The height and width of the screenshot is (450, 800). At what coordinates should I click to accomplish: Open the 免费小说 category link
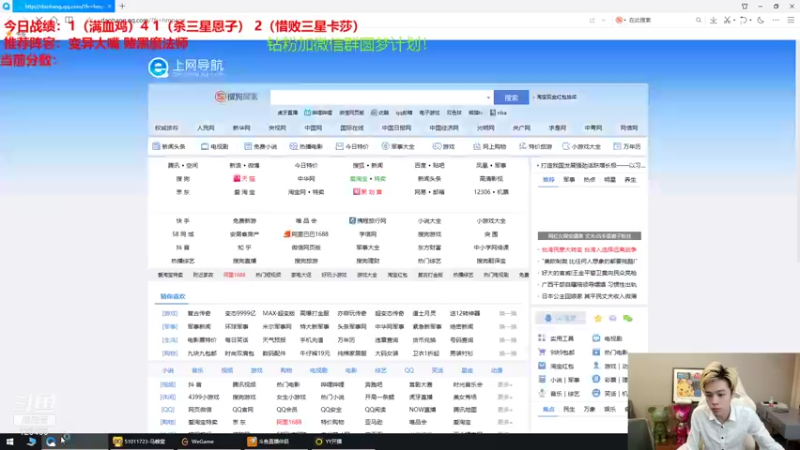pos(261,146)
